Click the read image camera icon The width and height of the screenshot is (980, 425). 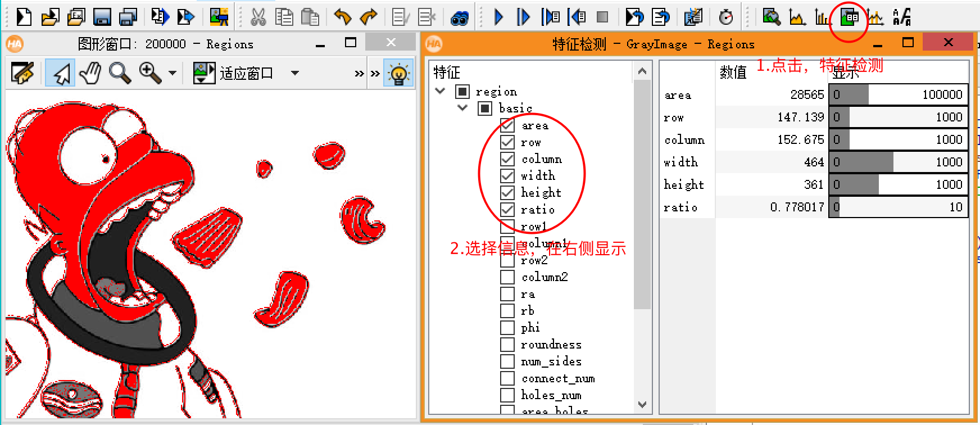(x=219, y=17)
